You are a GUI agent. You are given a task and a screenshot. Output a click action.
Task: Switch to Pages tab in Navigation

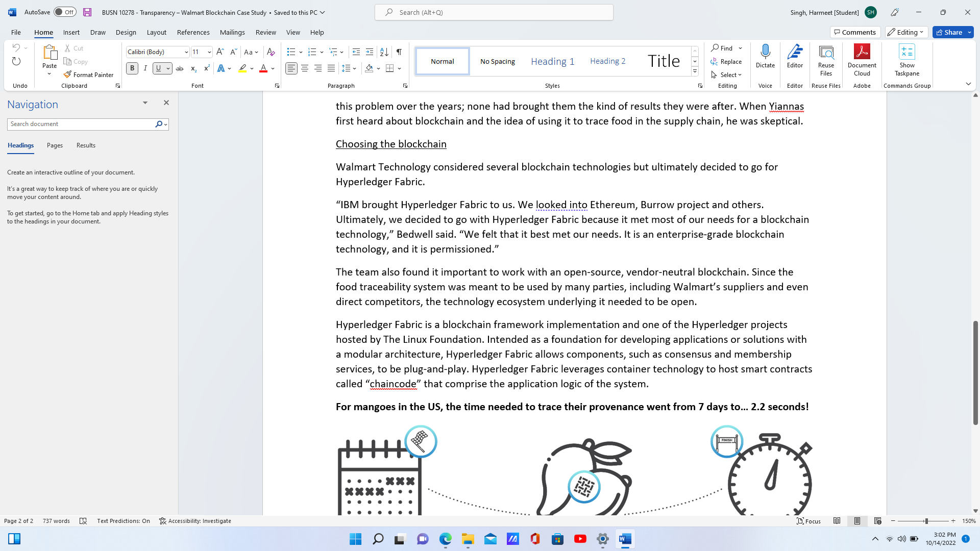click(x=55, y=145)
